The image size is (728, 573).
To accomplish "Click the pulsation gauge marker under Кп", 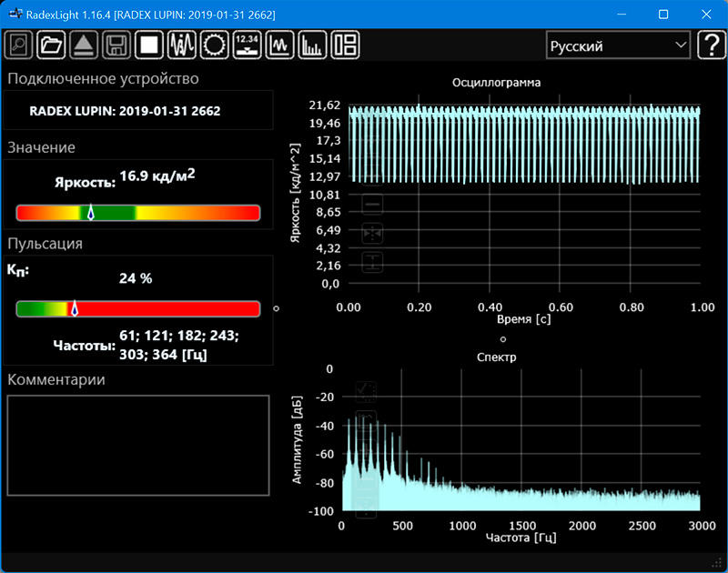I will pos(75,309).
